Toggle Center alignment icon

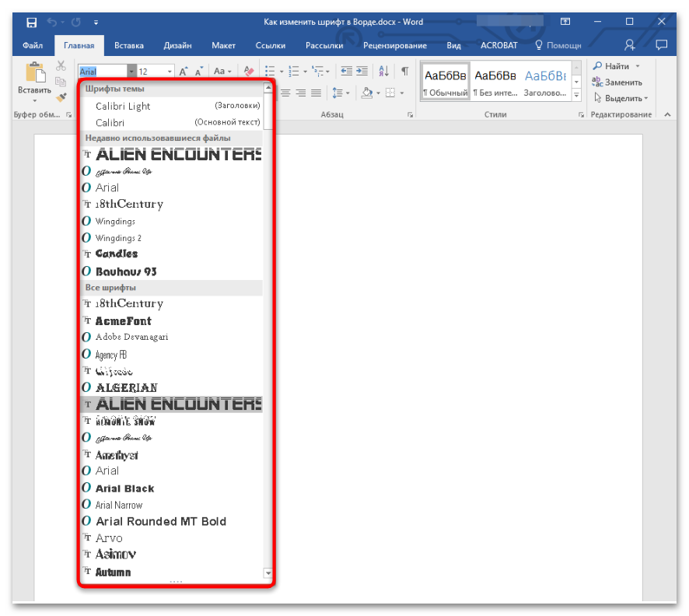point(285,93)
